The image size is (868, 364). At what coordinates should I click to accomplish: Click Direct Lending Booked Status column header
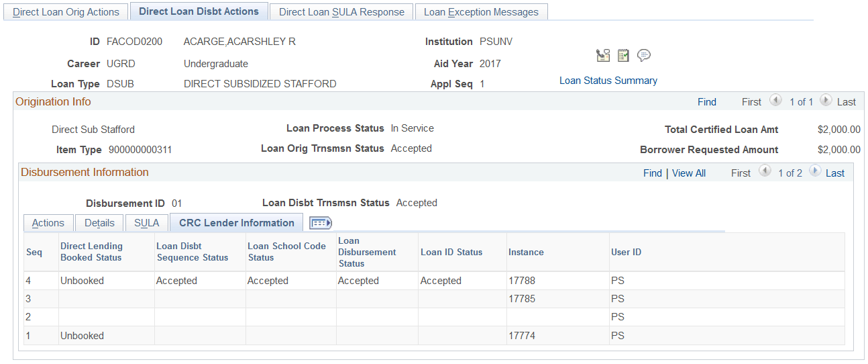coord(92,252)
